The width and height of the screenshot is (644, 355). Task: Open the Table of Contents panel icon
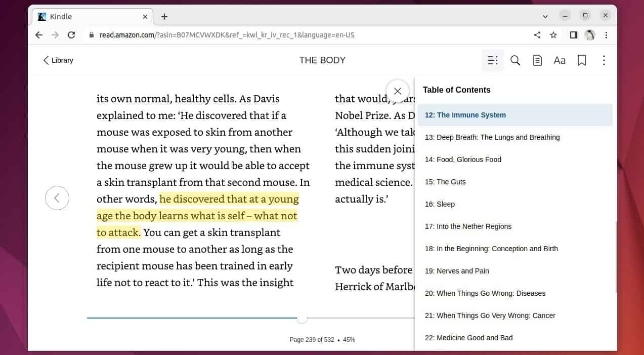[492, 60]
